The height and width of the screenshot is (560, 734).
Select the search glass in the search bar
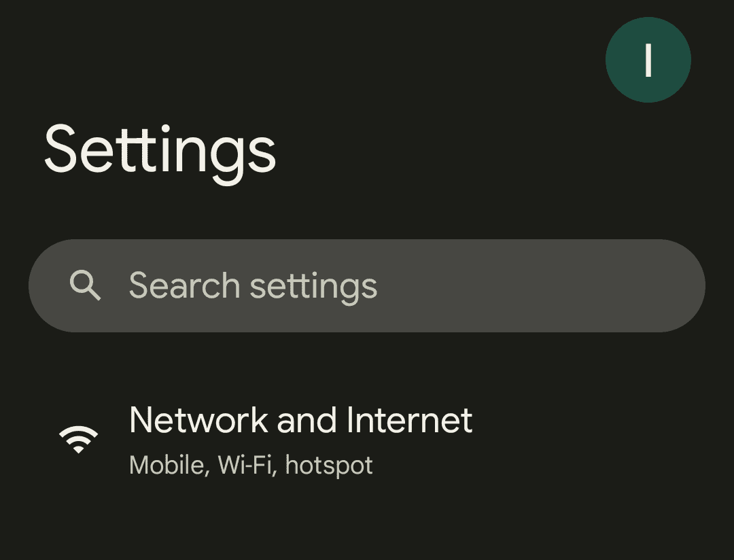[85, 285]
